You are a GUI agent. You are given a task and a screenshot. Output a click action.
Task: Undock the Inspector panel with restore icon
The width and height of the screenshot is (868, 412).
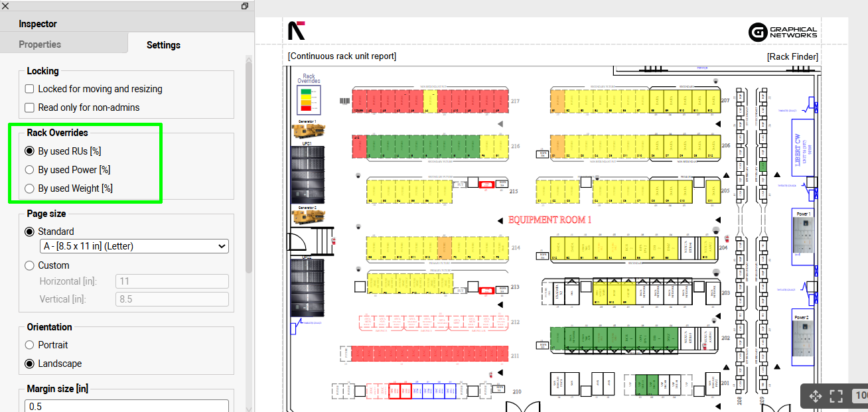coord(245,6)
